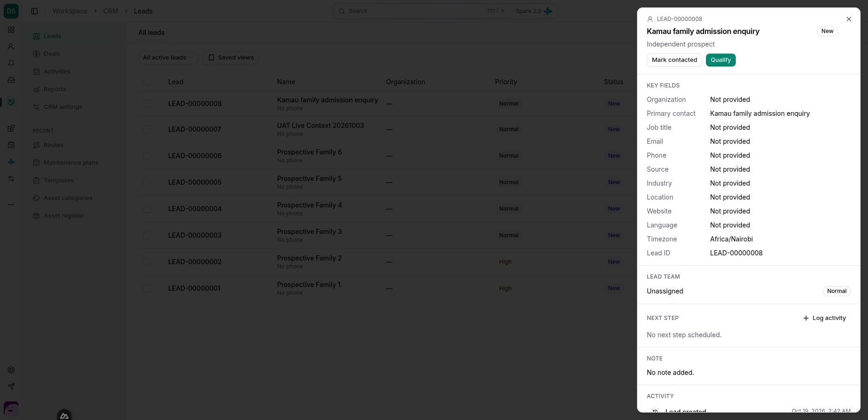Check the LEAD-00000007 row checkbox
Image resolution: width=868 pixels, height=420 pixels.
pos(147,129)
